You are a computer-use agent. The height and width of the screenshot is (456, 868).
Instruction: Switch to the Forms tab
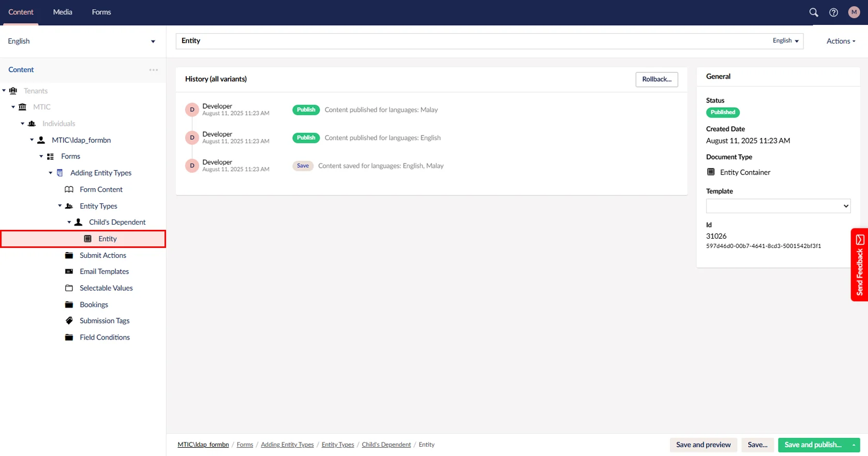101,12
